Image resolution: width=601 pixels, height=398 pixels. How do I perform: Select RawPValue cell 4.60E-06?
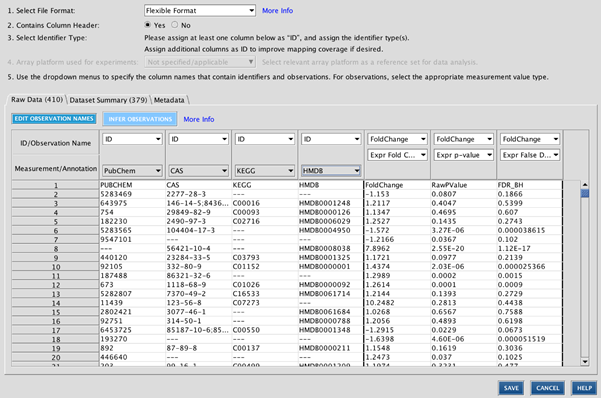coord(464,339)
